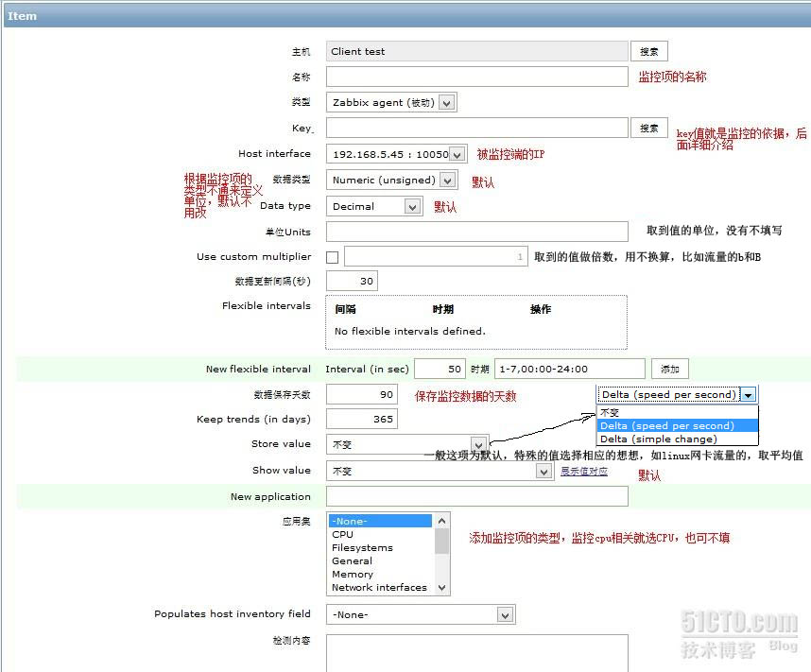Click the 添加 button for the new flexible interval
Image resolution: width=811 pixels, height=672 pixels.
coord(670,369)
